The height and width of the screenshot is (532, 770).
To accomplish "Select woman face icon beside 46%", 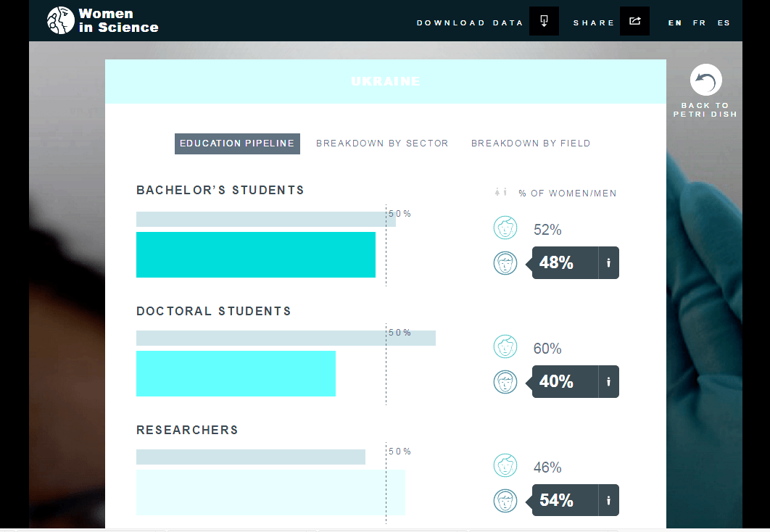I will pyautogui.click(x=505, y=465).
